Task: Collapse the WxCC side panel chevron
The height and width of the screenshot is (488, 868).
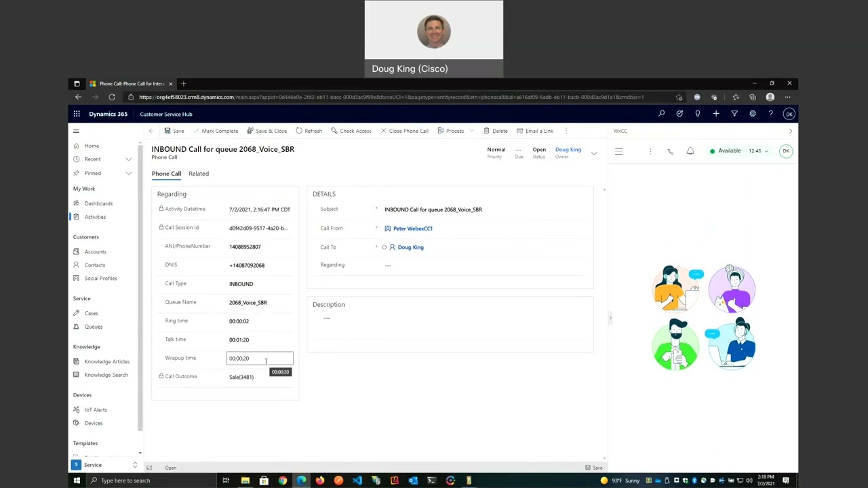Action: [x=790, y=131]
